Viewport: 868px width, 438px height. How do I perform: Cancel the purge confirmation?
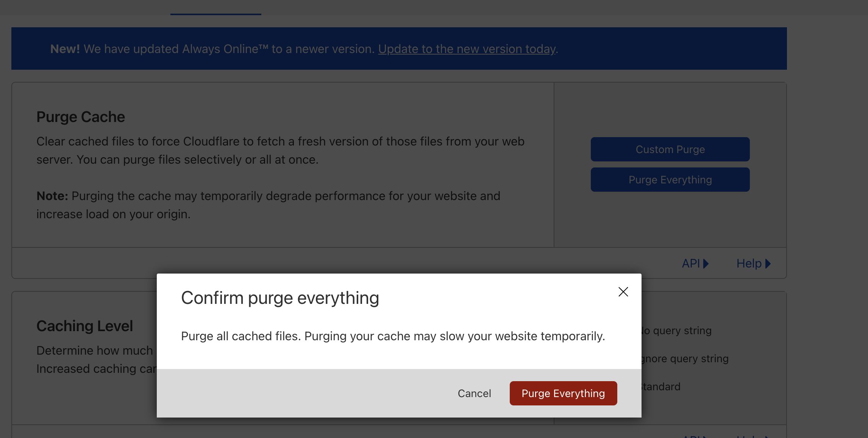pos(474,393)
